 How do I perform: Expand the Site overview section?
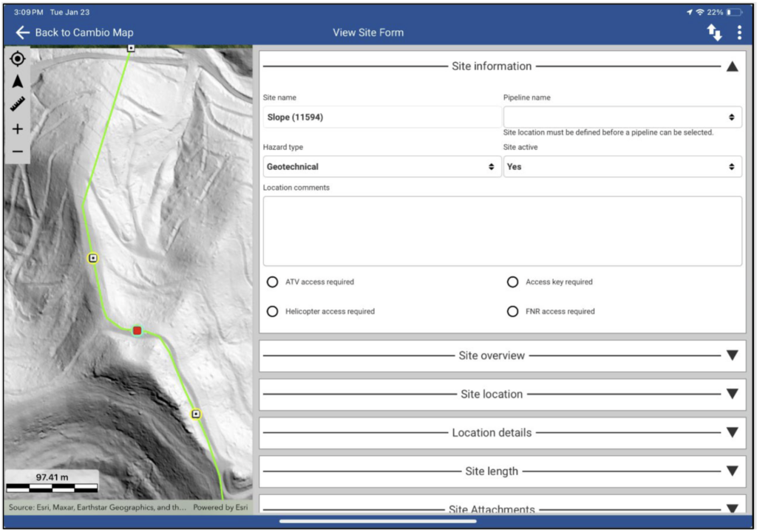tap(732, 355)
